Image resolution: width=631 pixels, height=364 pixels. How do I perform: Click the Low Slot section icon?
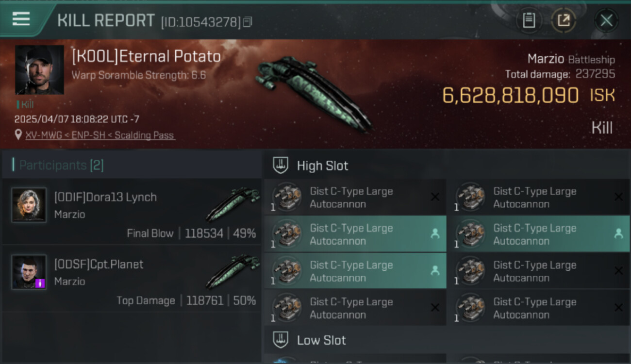pos(281,340)
